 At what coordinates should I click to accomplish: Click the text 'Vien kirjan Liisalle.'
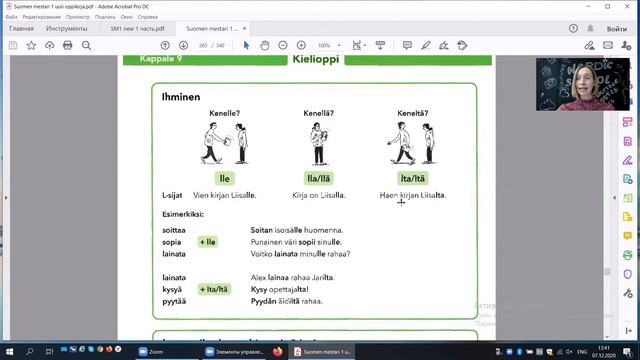(x=224, y=196)
